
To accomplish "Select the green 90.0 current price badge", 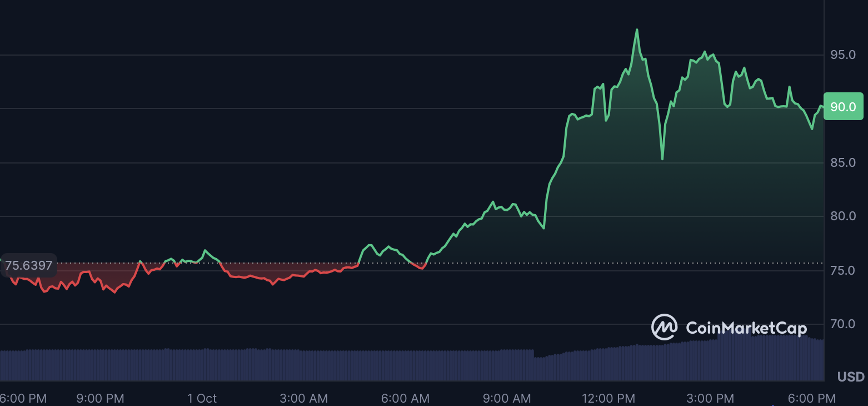I will (x=843, y=106).
